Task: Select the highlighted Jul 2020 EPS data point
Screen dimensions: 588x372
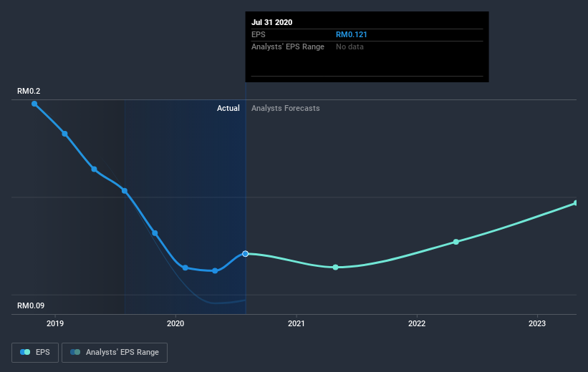Action: click(x=245, y=254)
